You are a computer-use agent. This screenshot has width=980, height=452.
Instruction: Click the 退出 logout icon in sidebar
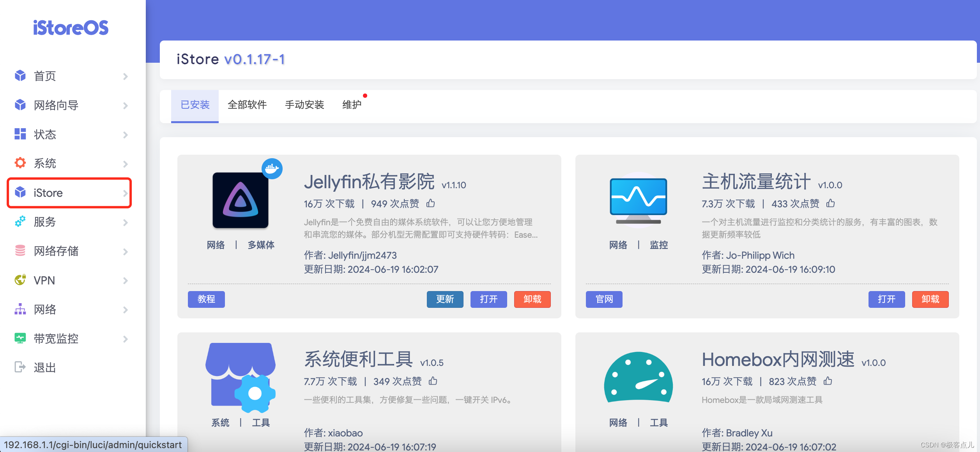[20, 367]
